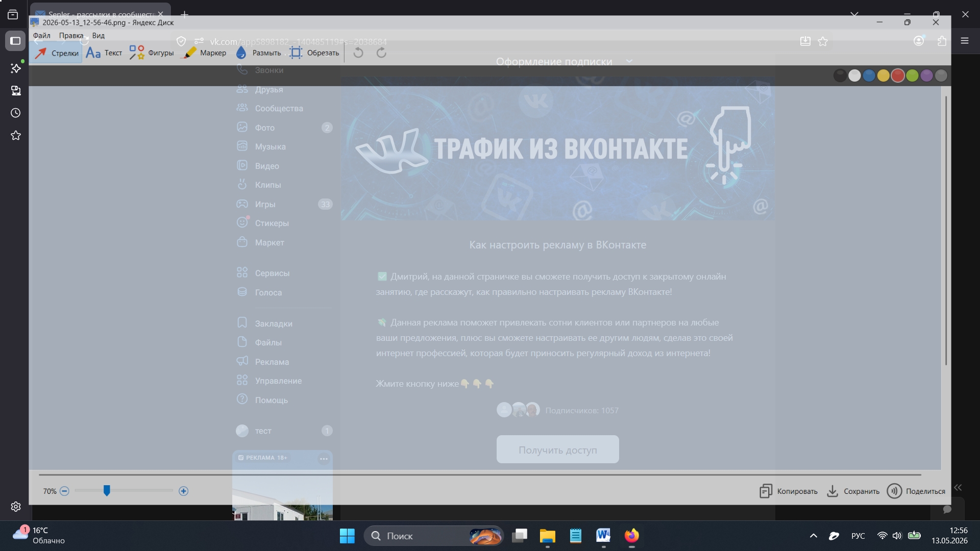Open sidebar settings gear icon
The width and height of the screenshot is (980, 551).
click(x=16, y=507)
